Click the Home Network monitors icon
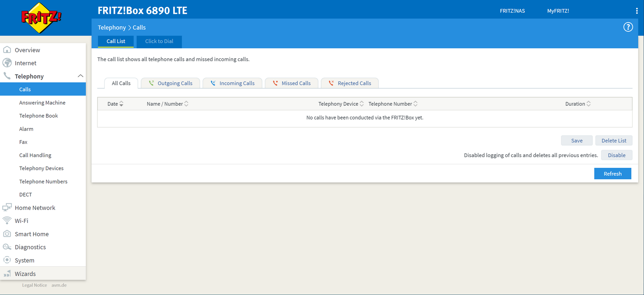 (x=7, y=207)
